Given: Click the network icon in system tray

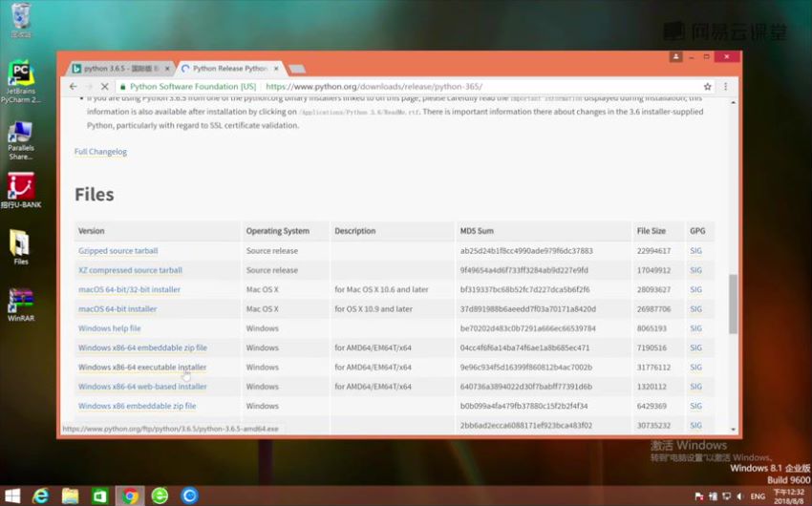Looking at the screenshot, I should 727,496.
